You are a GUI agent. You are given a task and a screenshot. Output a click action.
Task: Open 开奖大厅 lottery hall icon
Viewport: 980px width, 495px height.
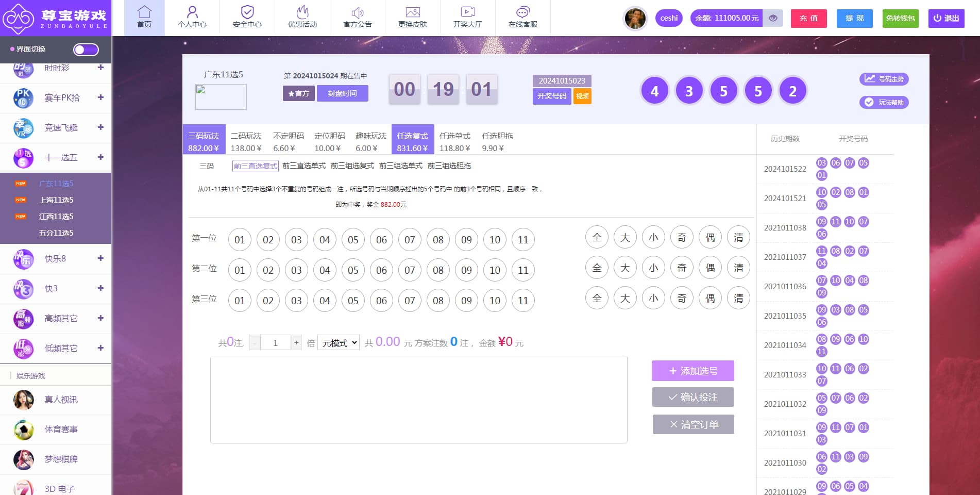click(x=468, y=12)
